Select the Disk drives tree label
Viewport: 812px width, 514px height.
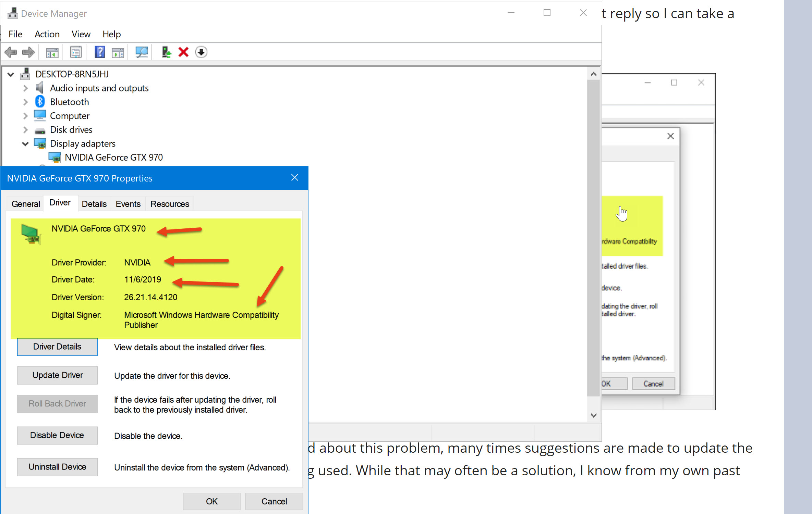pos(71,130)
